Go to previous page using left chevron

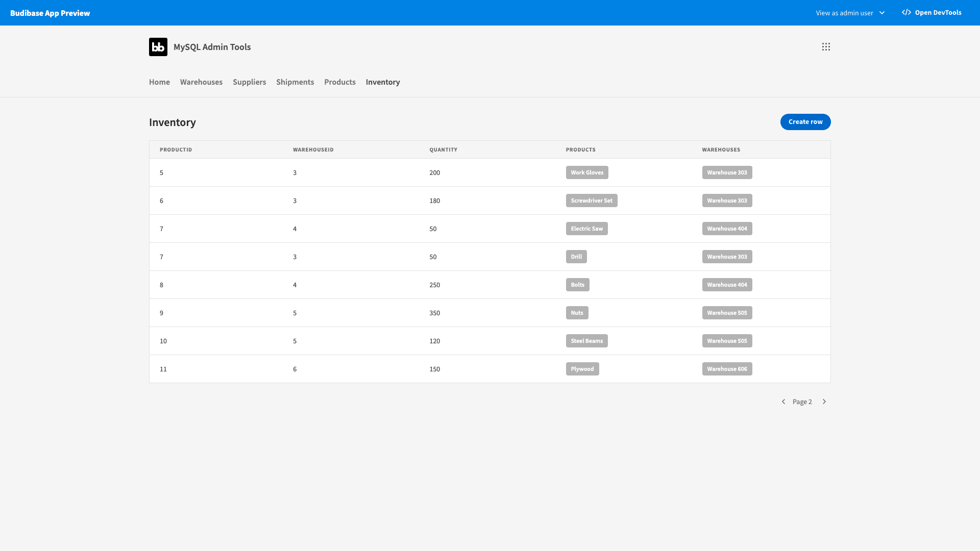[x=783, y=402]
